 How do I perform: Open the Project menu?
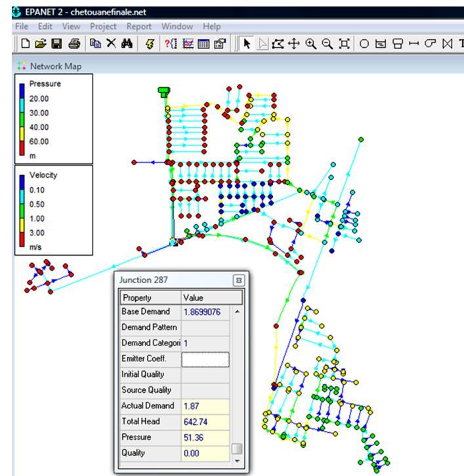point(103,26)
